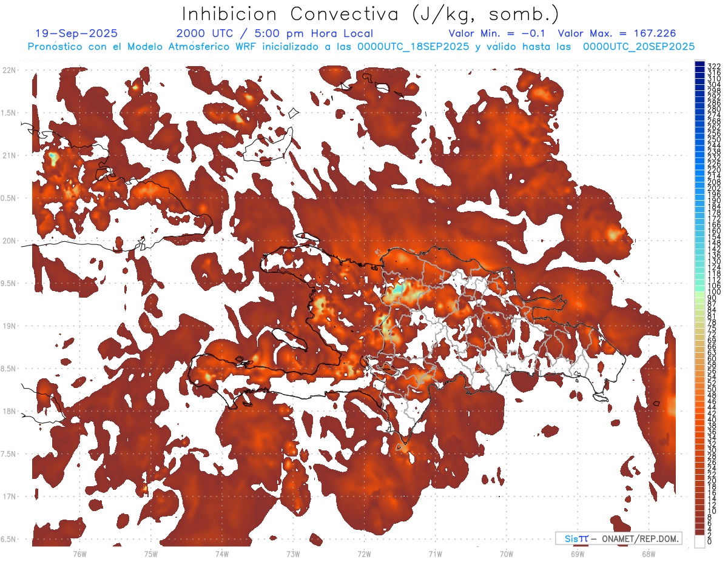
Task: Click the "71W" longitude label
Action: tap(435, 554)
